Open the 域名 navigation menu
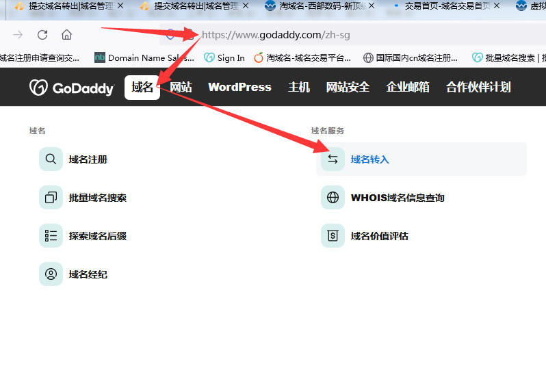Image resolution: width=546 pixels, height=392 pixels. point(142,88)
